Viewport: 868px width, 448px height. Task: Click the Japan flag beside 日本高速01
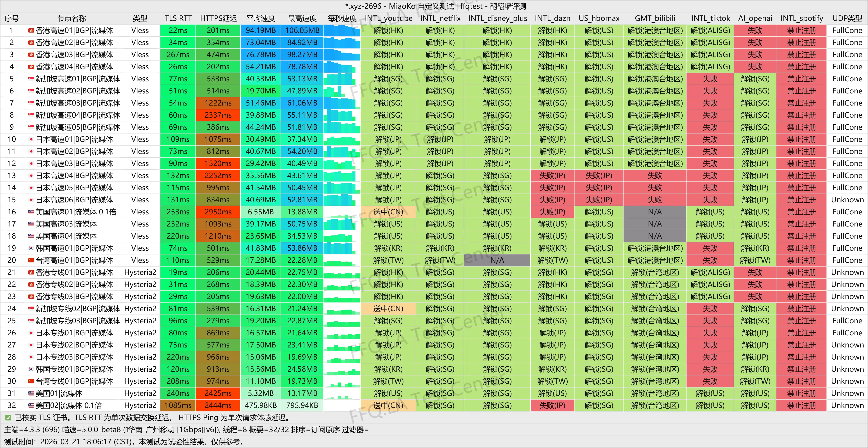31,140
